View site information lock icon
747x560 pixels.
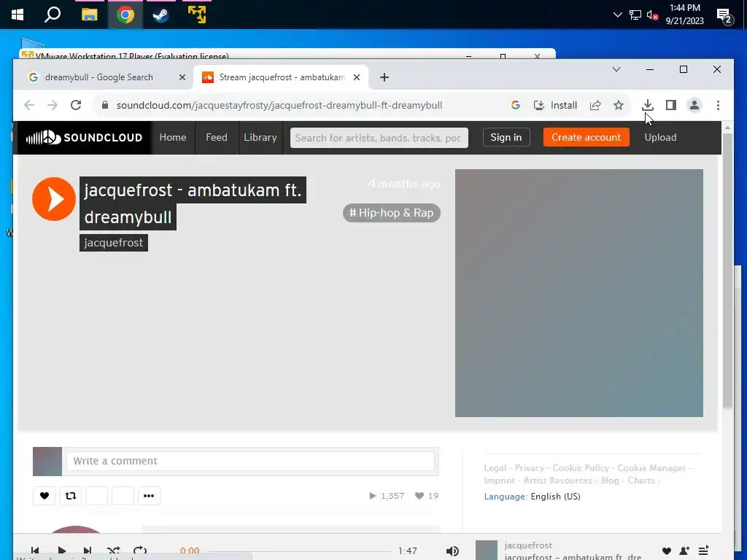tap(105, 105)
